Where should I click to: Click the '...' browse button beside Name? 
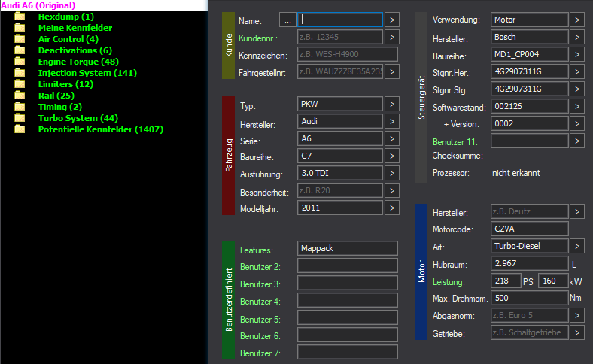tap(287, 20)
